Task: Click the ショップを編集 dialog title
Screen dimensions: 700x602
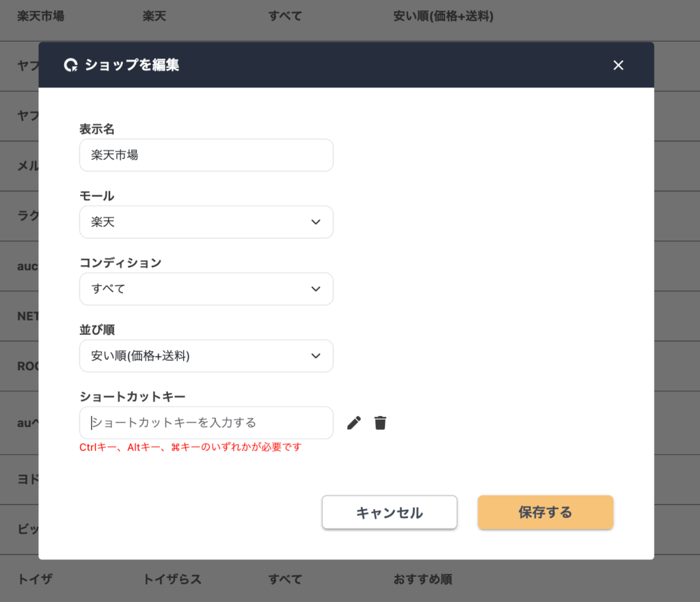Action: click(x=132, y=65)
